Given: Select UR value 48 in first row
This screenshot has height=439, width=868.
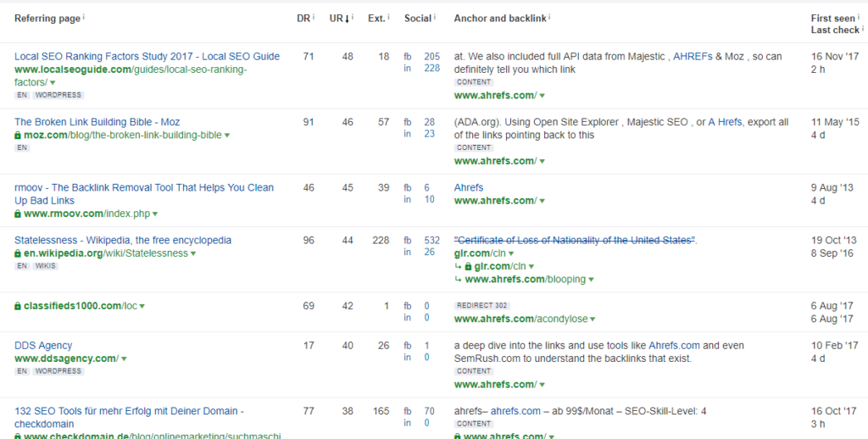Looking at the screenshot, I should click(348, 57).
